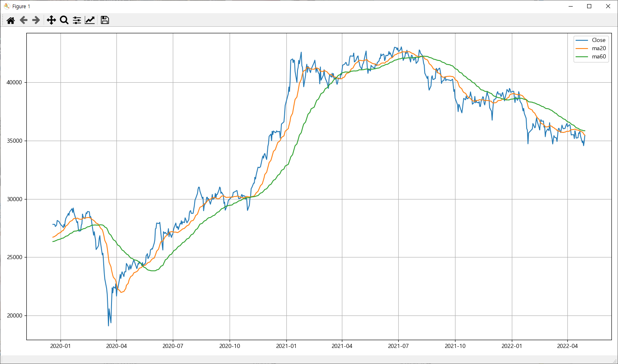The width and height of the screenshot is (618, 364).
Task: Click the 2021-07 x-axis label
Action: (x=398, y=346)
